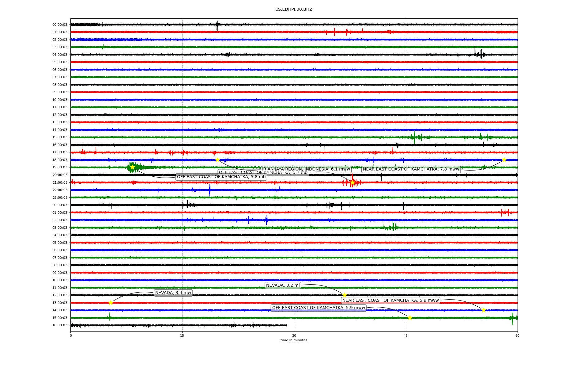Click the star for the Near East Coast Kamchatka 5.9 event

[x=484, y=310]
